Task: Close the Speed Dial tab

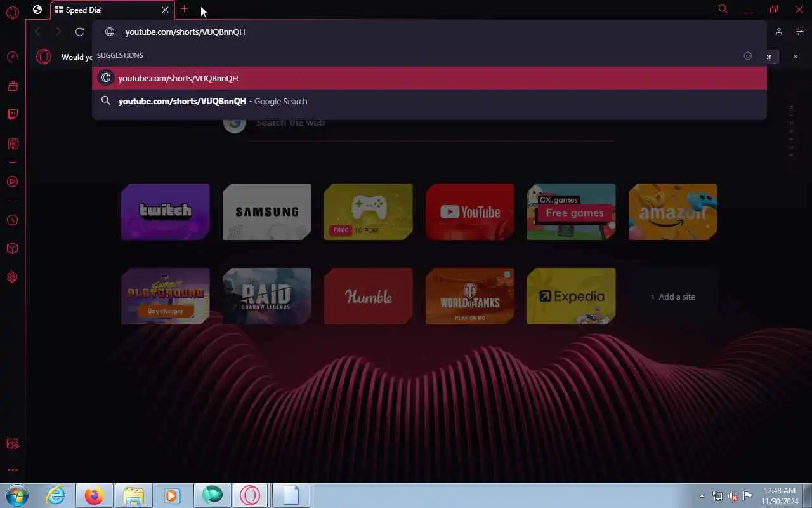Action: [x=166, y=10]
